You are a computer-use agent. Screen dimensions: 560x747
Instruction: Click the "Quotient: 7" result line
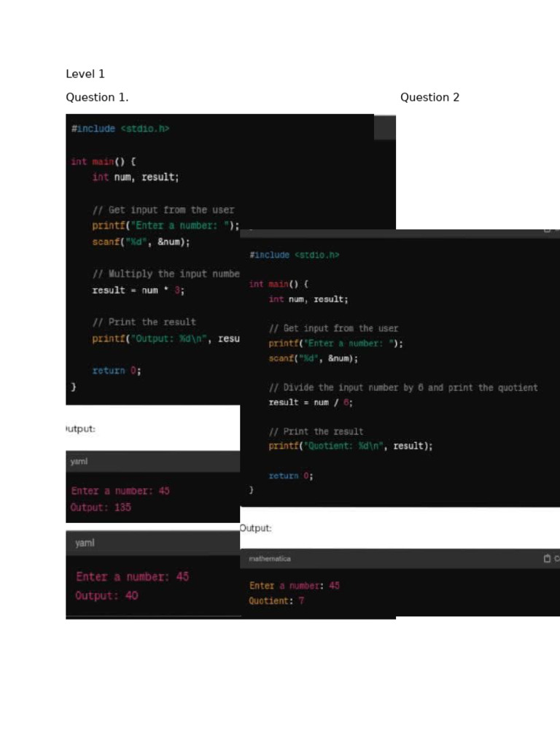click(x=276, y=601)
